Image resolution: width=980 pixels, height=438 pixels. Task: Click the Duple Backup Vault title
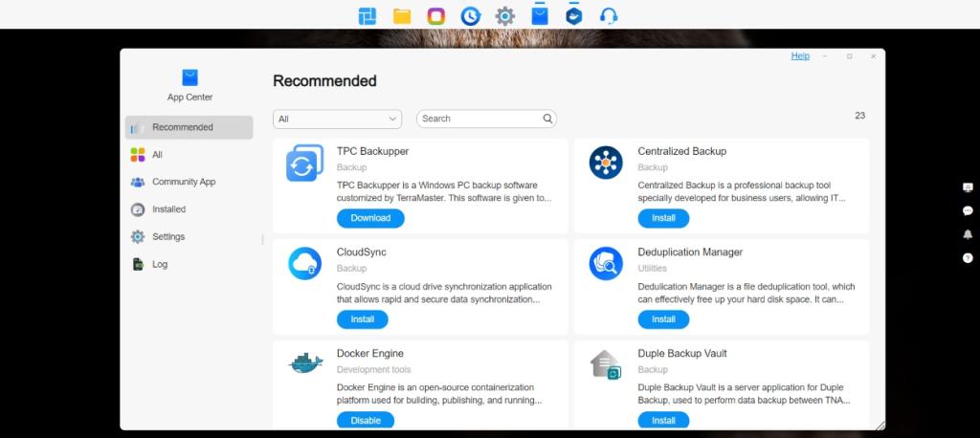(x=682, y=354)
